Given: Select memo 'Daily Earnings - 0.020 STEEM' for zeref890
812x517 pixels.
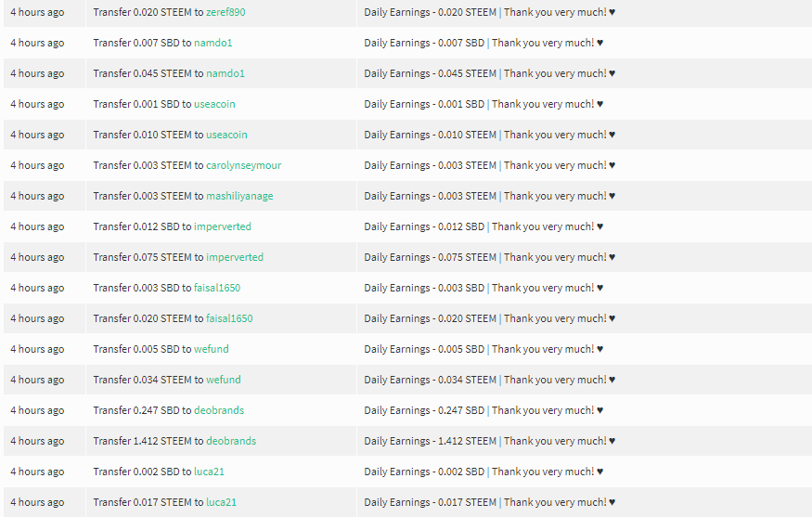Looking at the screenshot, I should 430,12.
